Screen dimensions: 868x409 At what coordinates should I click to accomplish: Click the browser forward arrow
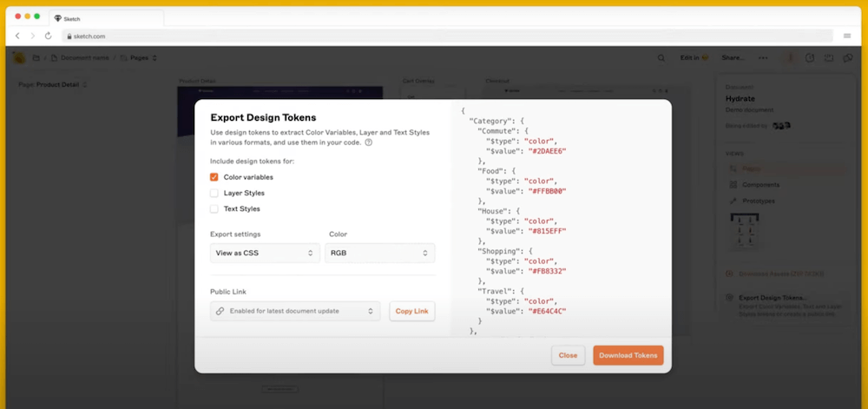coord(32,36)
